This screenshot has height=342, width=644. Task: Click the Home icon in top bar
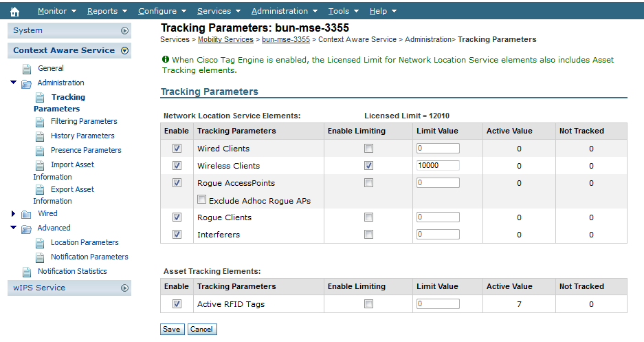point(14,11)
